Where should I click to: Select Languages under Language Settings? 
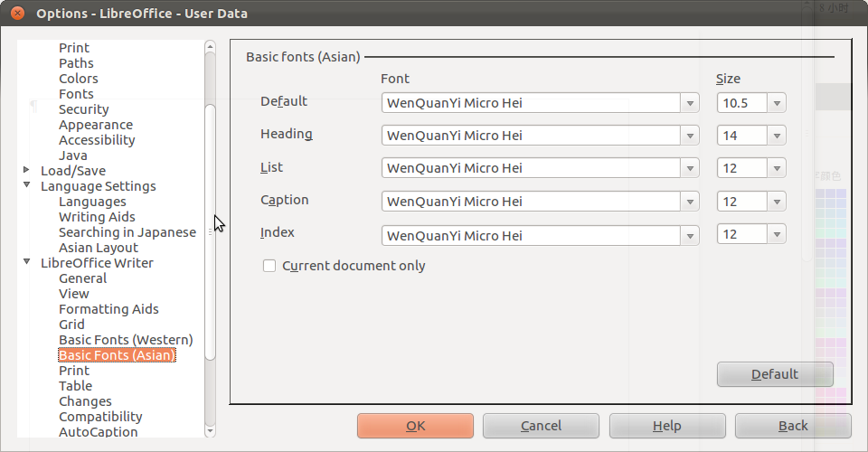[92, 202]
